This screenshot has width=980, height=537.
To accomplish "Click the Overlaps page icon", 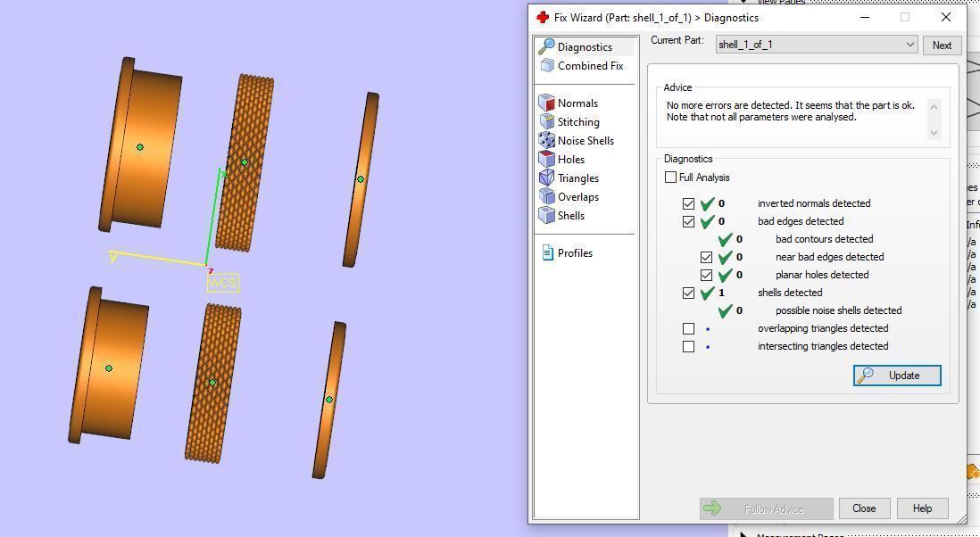I will click(547, 196).
